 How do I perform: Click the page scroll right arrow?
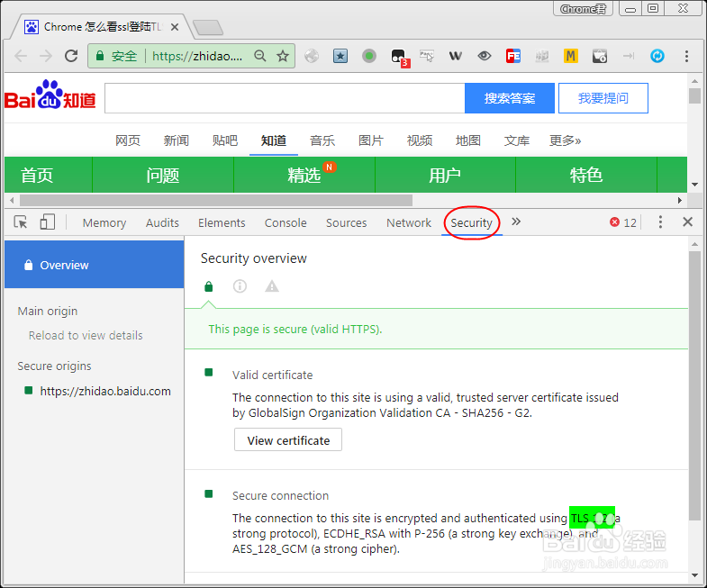[x=680, y=200]
